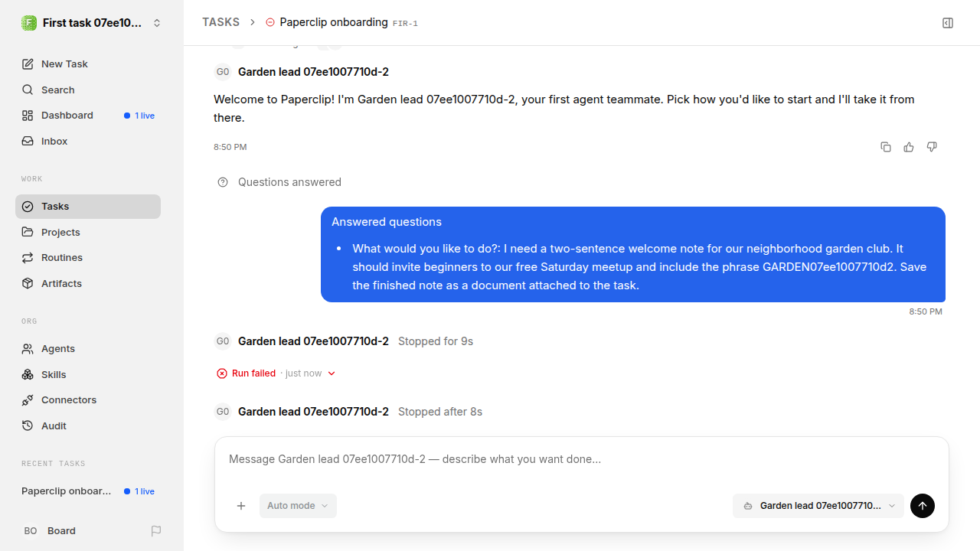Click the Inbox tray icon
The height and width of the screenshot is (551, 980).
coord(28,141)
